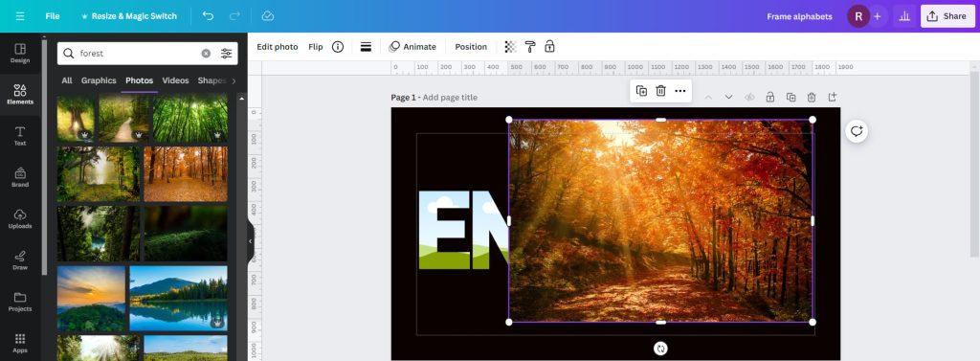Switch to the All tab
Screen dimensions: 980x361
click(x=67, y=80)
